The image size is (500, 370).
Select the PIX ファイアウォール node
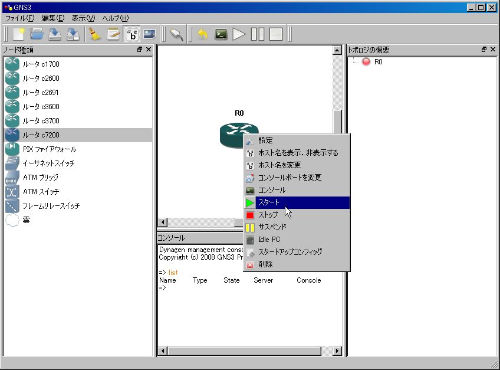[78, 149]
